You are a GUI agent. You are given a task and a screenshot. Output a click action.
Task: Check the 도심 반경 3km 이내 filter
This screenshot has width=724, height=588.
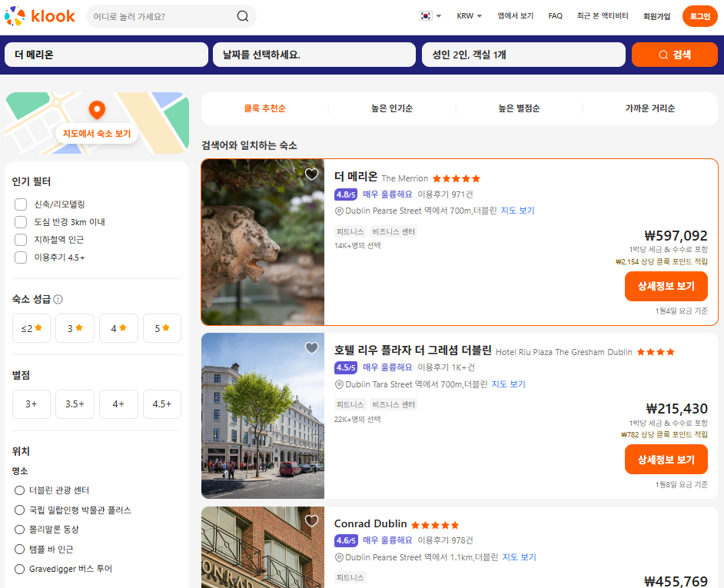tap(21, 222)
